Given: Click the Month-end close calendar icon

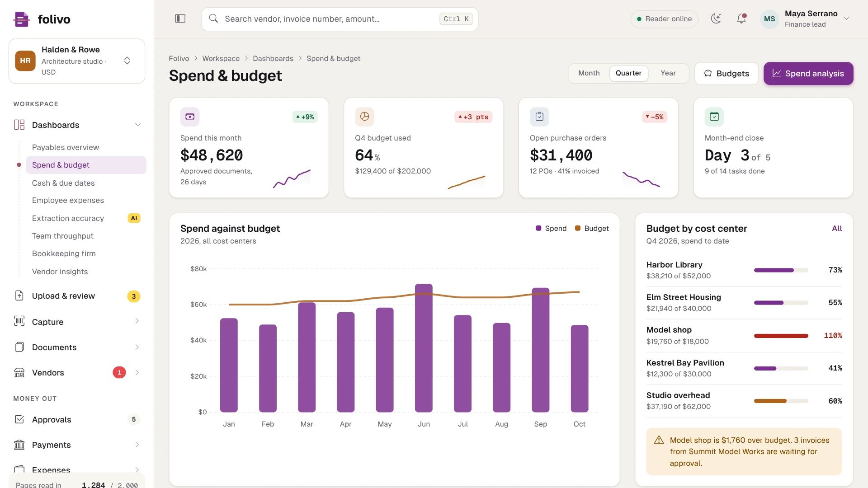Looking at the screenshot, I should [714, 117].
